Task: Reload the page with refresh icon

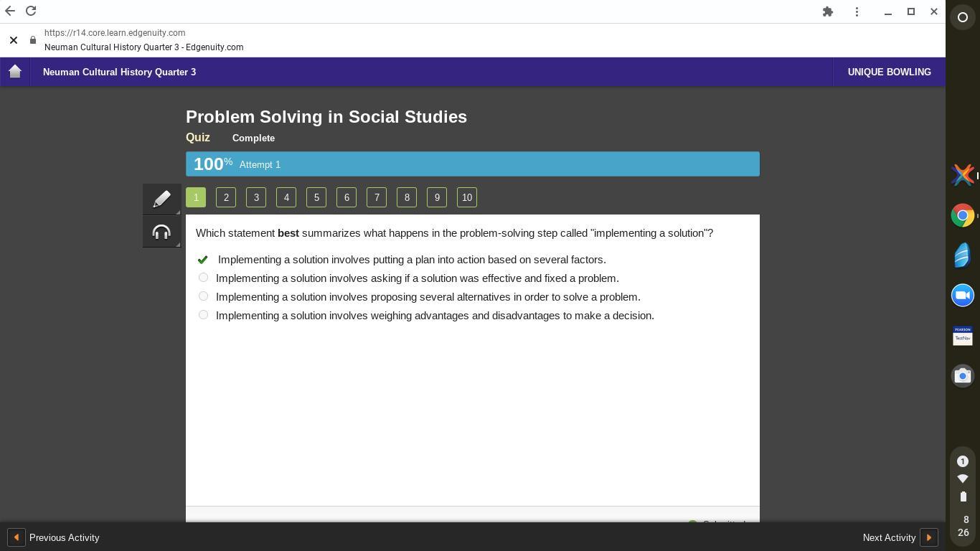Action: click(31, 11)
